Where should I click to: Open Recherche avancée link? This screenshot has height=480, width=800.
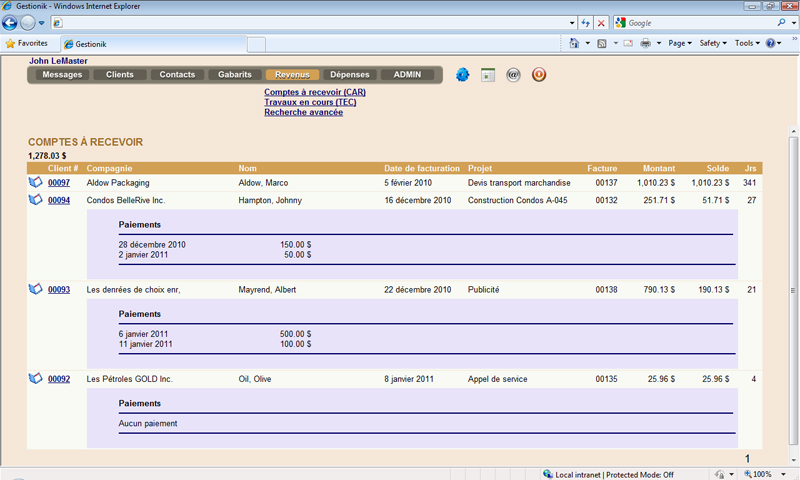pyautogui.click(x=304, y=112)
